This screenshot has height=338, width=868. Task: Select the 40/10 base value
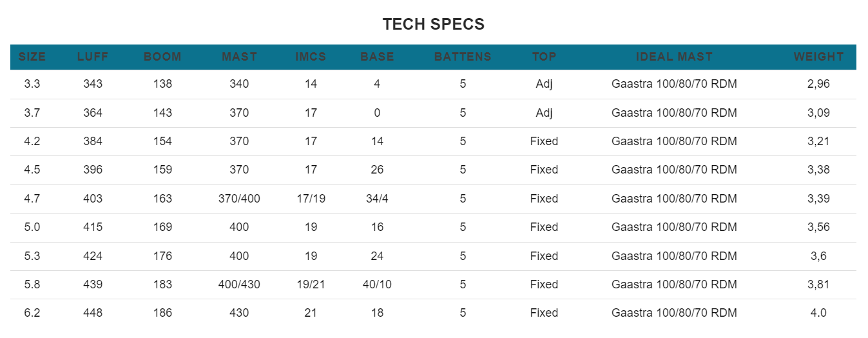coord(377,284)
